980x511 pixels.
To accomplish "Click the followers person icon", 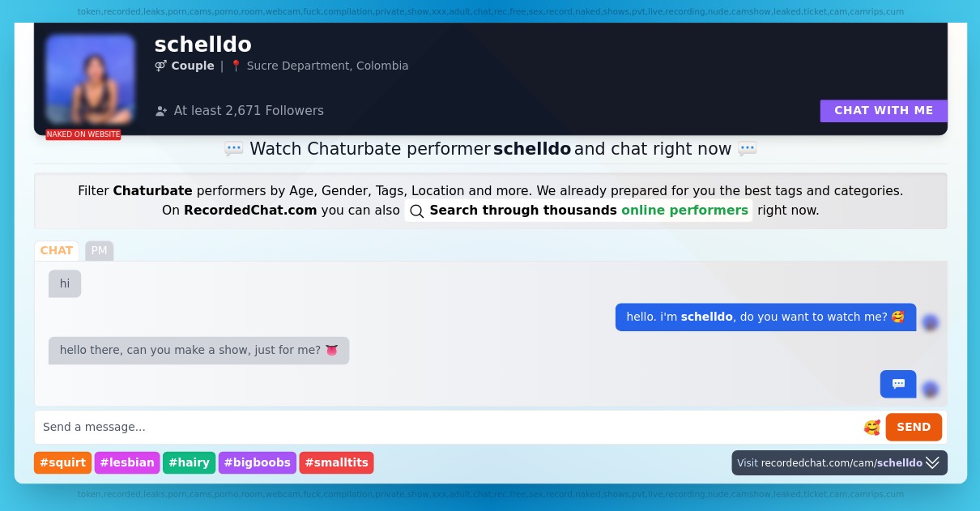I will click(161, 111).
